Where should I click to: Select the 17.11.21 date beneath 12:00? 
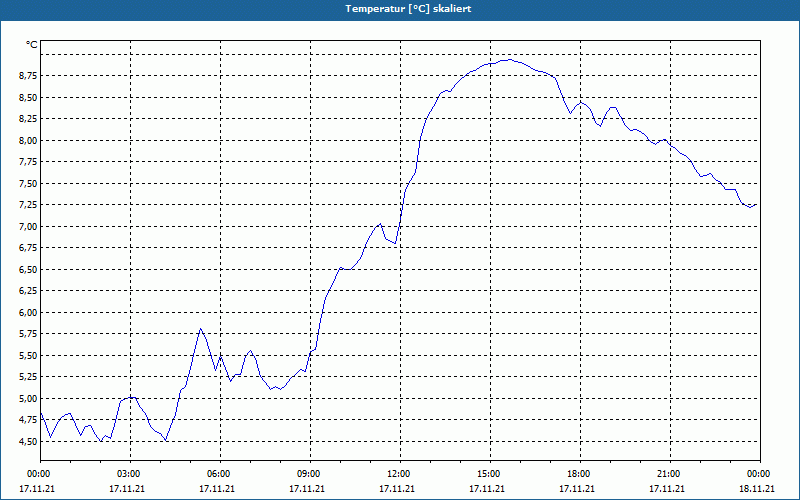tap(397, 489)
